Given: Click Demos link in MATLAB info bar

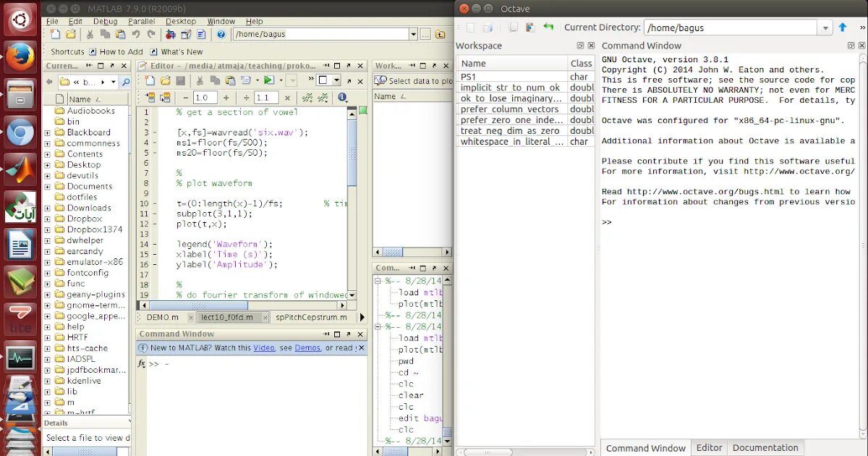Looking at the screenshot, I should pos(307,348).
